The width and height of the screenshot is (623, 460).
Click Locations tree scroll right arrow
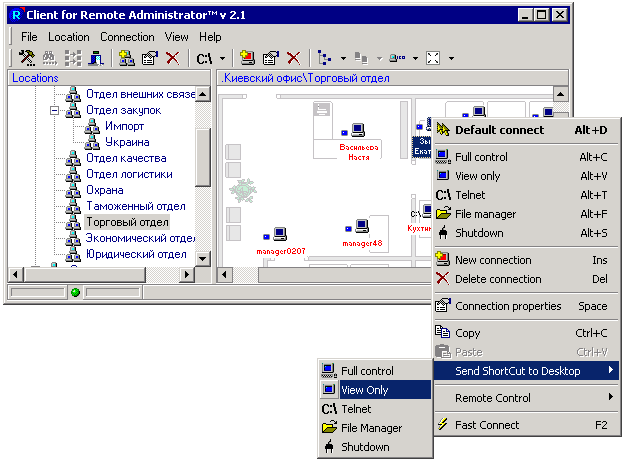(x=187, y=274)
